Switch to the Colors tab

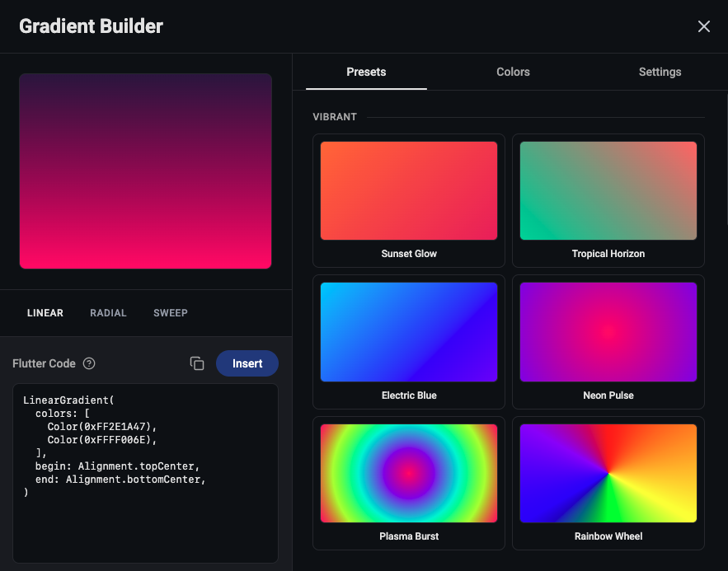pyautogui.click(x=513, y=72)
